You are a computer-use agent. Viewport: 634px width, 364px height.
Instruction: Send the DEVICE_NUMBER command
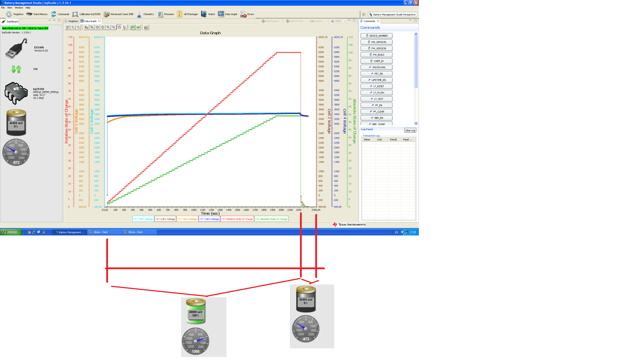click(x=376, y=36)
